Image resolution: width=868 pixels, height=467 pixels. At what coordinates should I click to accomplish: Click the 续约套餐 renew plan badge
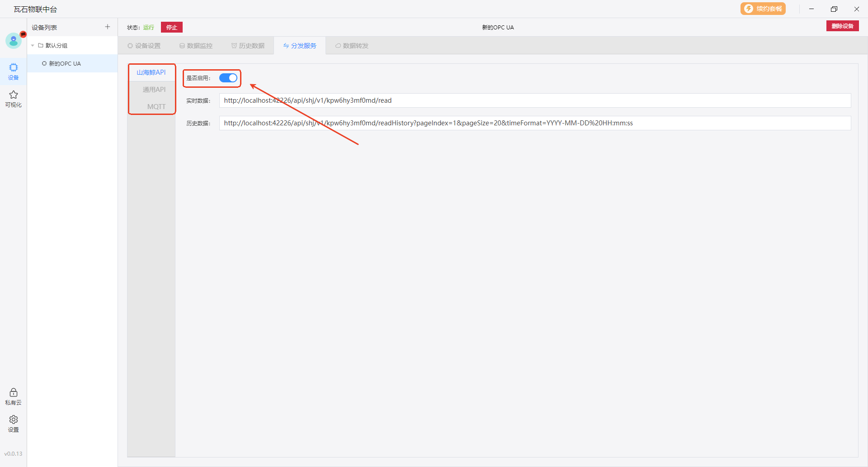click(763, 9)
